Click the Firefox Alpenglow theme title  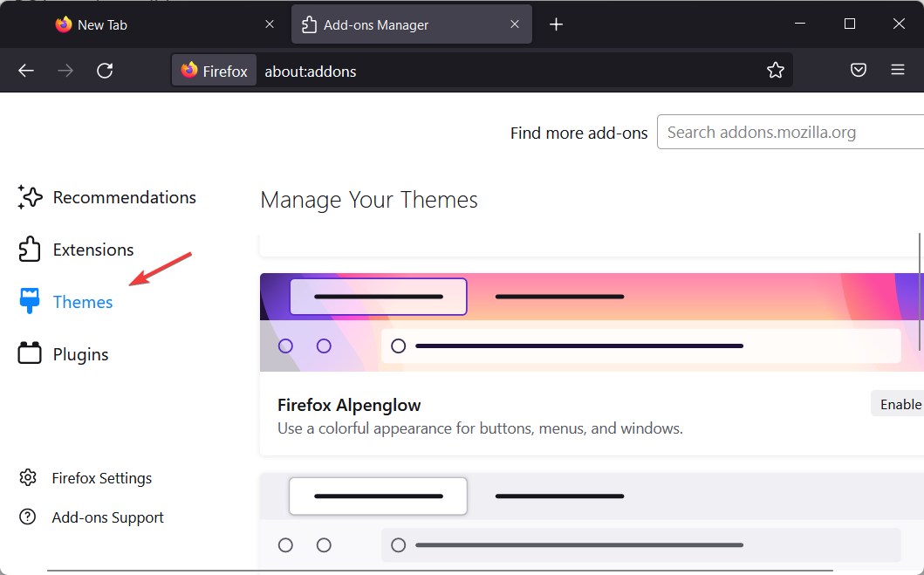coord(349,406)
